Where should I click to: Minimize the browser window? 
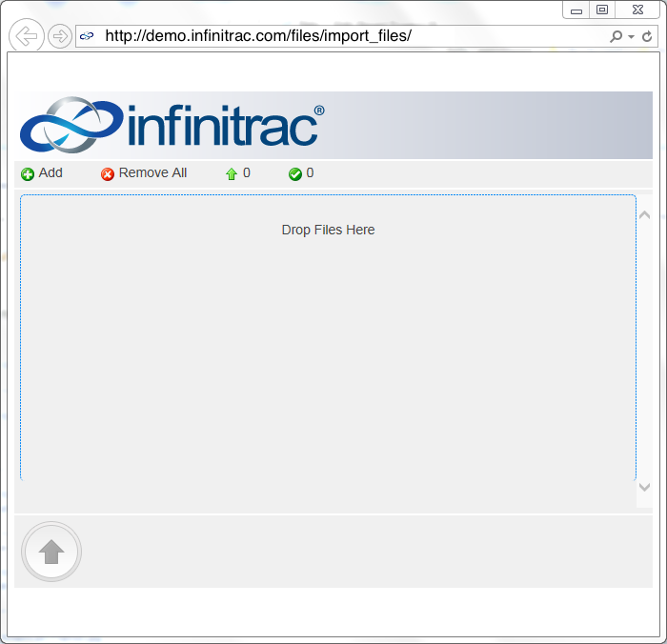pyautogui.click(x=576, y=10)
